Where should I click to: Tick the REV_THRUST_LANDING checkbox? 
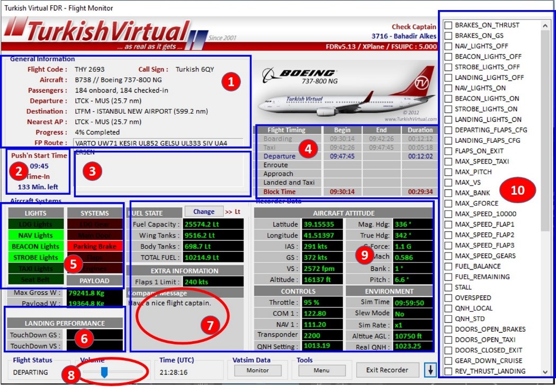tap(449, 371)
